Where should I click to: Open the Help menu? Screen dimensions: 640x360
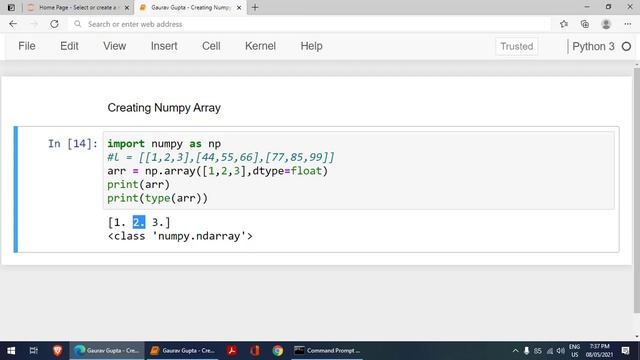[x=311, y=46]
